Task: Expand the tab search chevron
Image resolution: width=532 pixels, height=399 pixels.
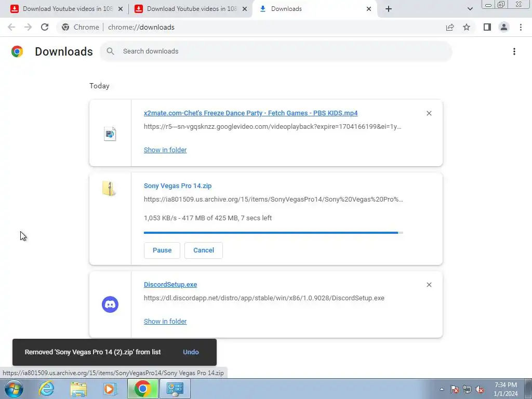Action: point(470,9)
